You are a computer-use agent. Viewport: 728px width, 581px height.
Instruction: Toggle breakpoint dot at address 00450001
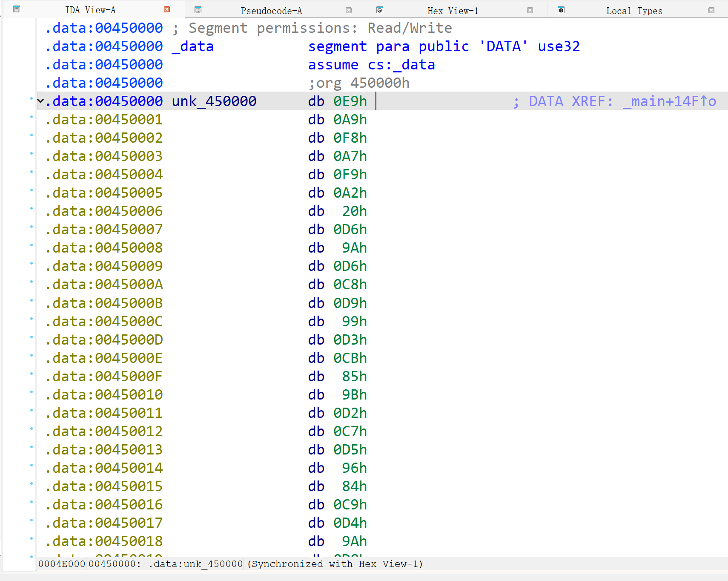click(32, 117)
